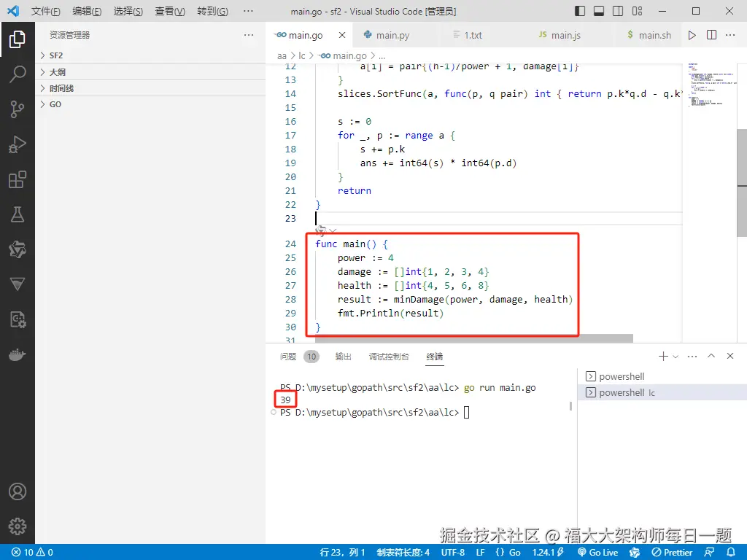Viewport: 747px width, 560px height.
Task: Create a new terminal with plus
Action: pos(662,356)
